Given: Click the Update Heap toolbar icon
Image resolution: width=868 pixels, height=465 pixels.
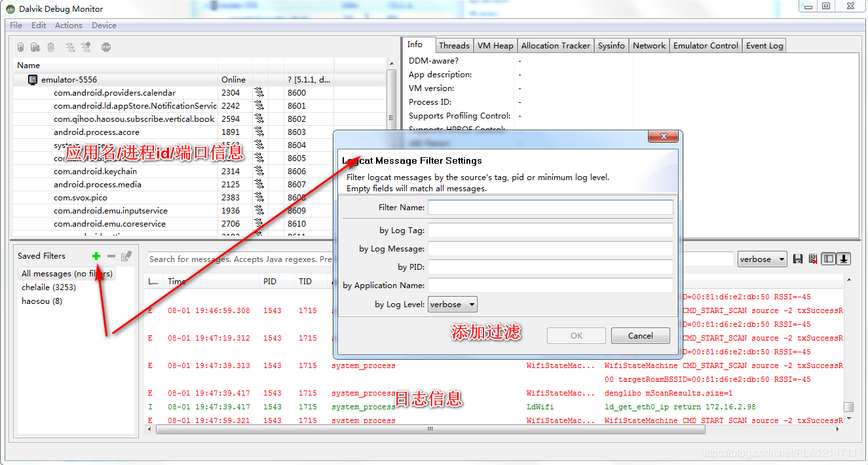Looking at the screenshot, I should point(21,47).
